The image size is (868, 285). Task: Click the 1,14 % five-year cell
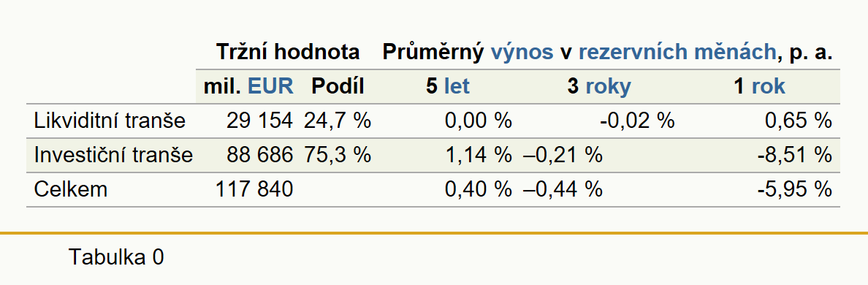[479, 155]
